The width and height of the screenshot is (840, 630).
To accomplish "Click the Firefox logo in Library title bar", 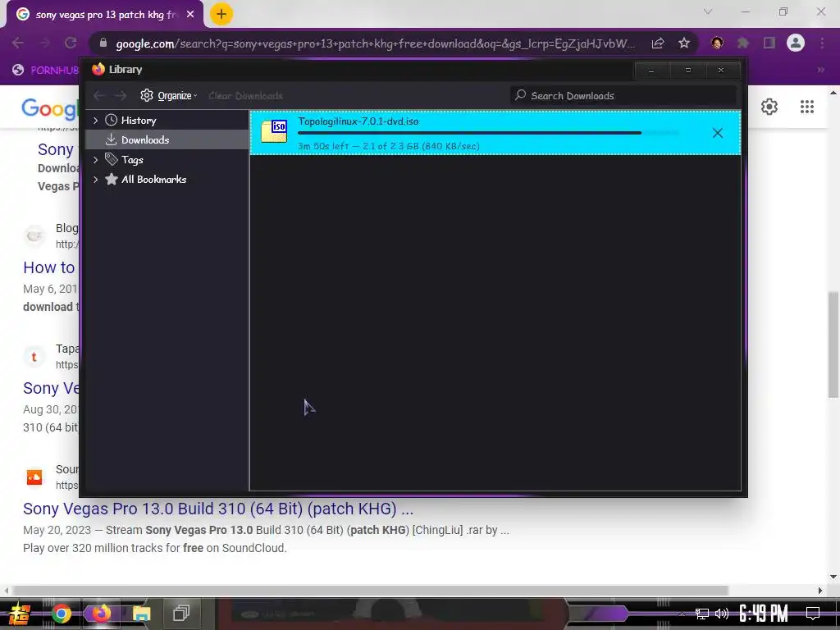I will [98, 69].
